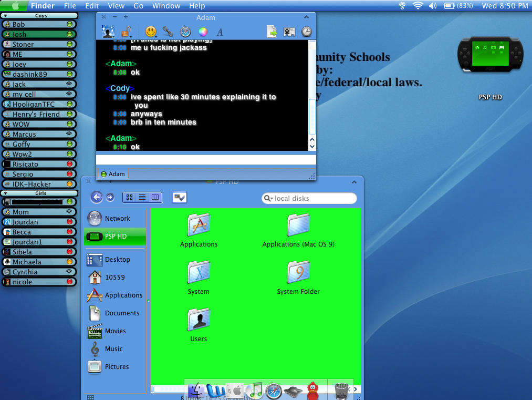Image resolution: width=532 pixels, height=400 pixels.
Task: Open the Adam chat tab
Action: coord(113,174)
